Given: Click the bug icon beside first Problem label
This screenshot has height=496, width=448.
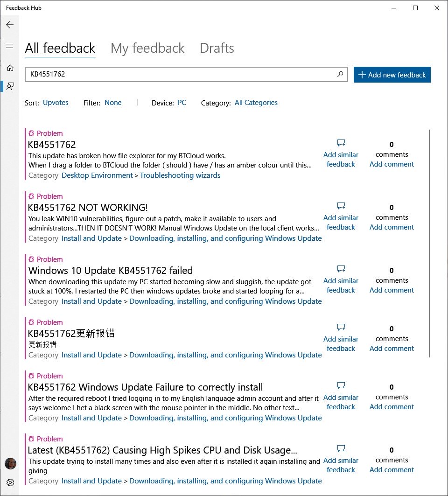Looking at the screenshot, I should (x=31, y=133).
